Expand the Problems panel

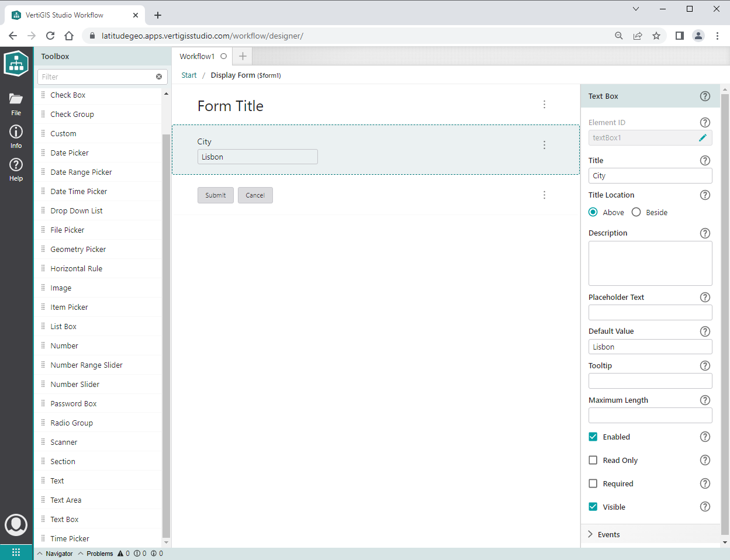96,554
